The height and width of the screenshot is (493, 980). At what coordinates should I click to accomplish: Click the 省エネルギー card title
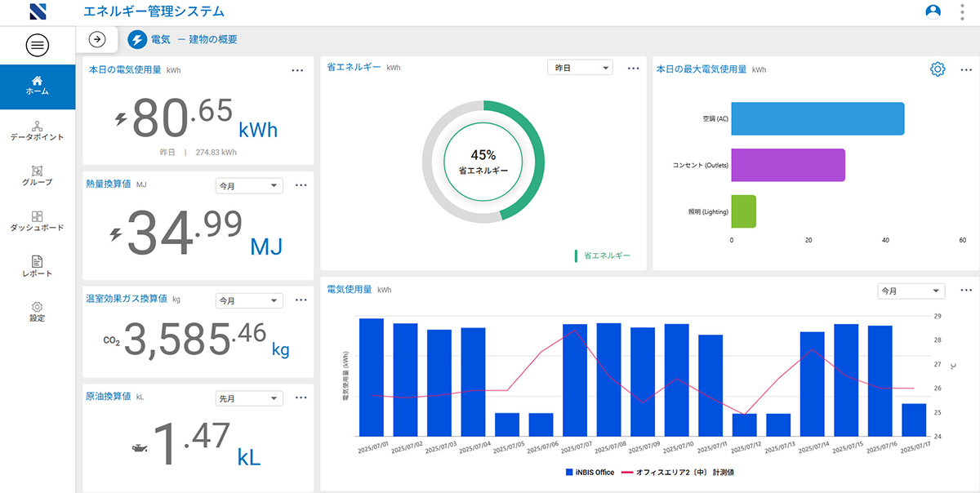click(x=354, y=69)
